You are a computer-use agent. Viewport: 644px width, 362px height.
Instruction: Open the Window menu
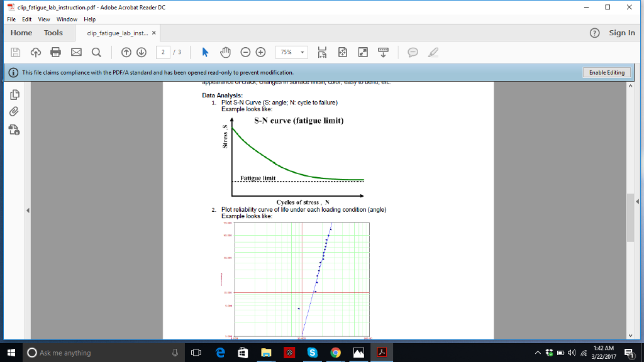(67, 19)
